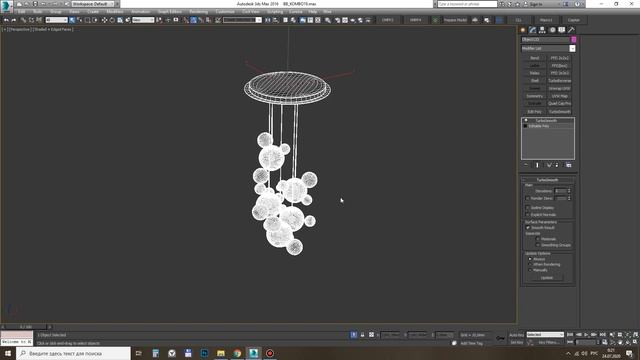Activate the Select Object tool
This screenshot has height=360, width=640.
click(x=72, y=20)
